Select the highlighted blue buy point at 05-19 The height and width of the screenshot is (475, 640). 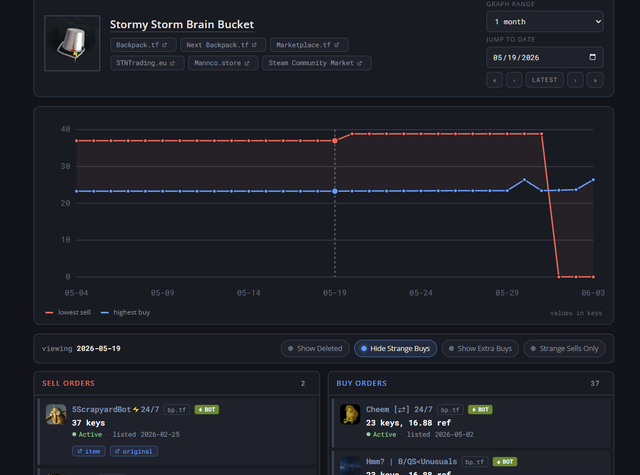335,191
